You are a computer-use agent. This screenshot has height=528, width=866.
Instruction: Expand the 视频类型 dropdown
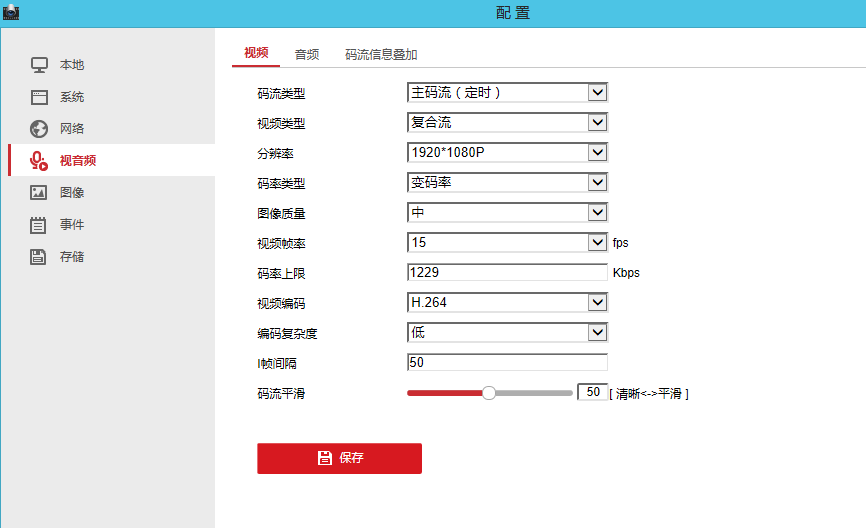pyautogui.click(x=508, y=123)
